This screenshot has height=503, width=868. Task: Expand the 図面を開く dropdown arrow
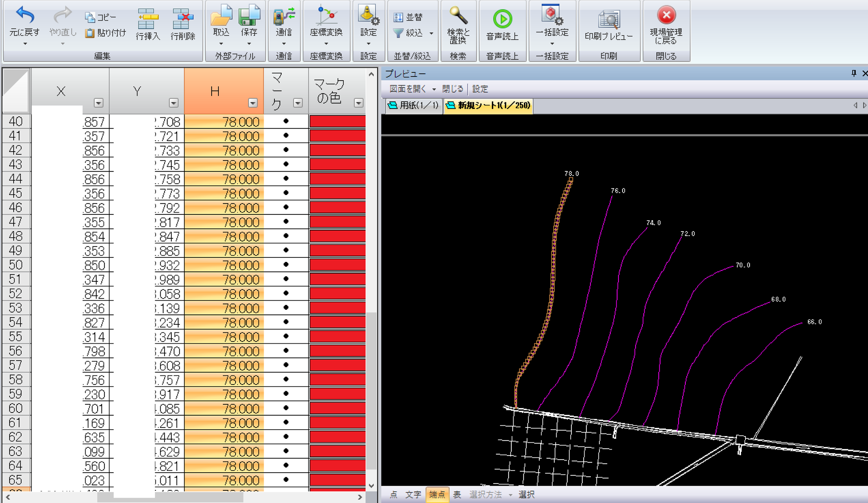coord(434,89)
